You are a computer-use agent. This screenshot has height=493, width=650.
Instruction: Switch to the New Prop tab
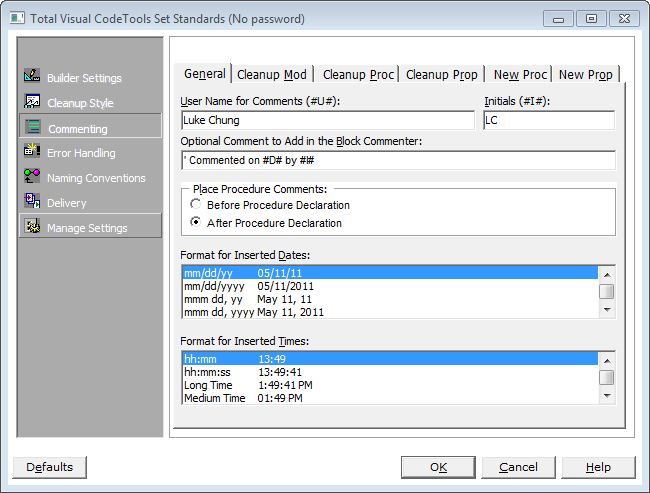585,75
